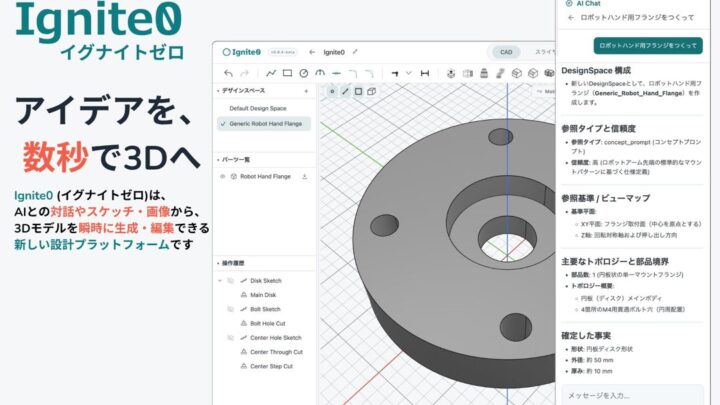720x405 pixels.
Task: Click the first 3D box icon in toolbar
Action: tap(517, 73)
